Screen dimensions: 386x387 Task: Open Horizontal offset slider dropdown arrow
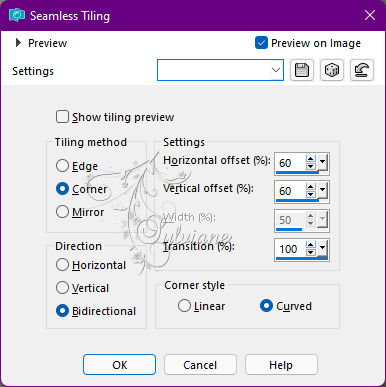click(322, 162)
